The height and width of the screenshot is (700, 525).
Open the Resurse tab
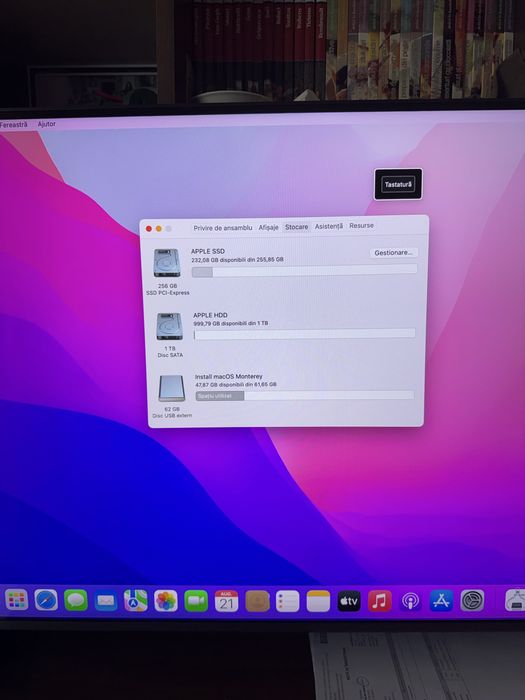pos(362,225)
